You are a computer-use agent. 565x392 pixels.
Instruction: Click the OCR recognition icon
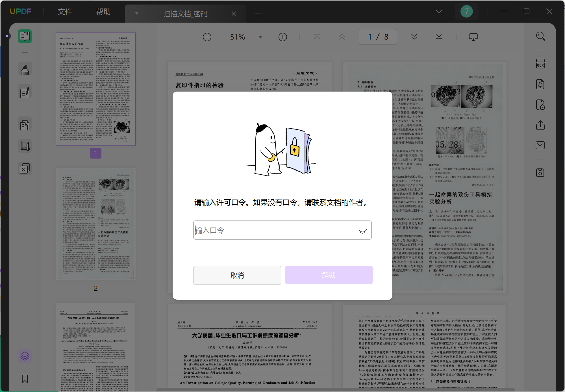click(540, 64)
